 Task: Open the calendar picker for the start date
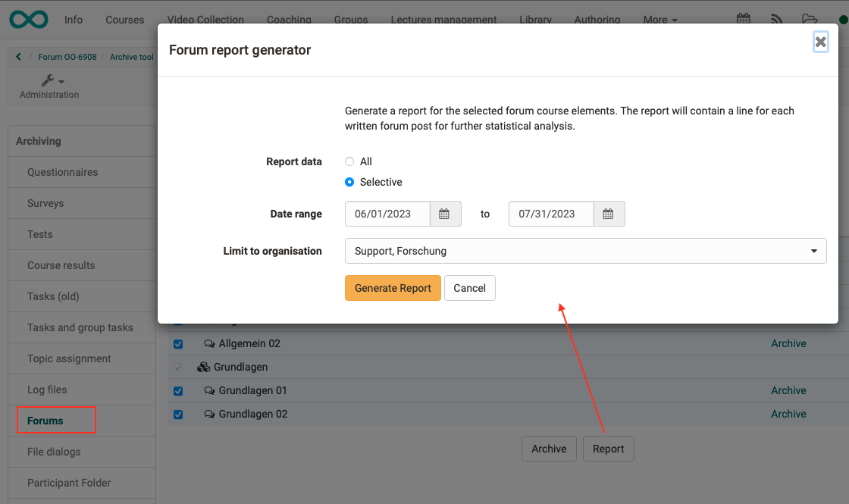click(x=446, y=214)
